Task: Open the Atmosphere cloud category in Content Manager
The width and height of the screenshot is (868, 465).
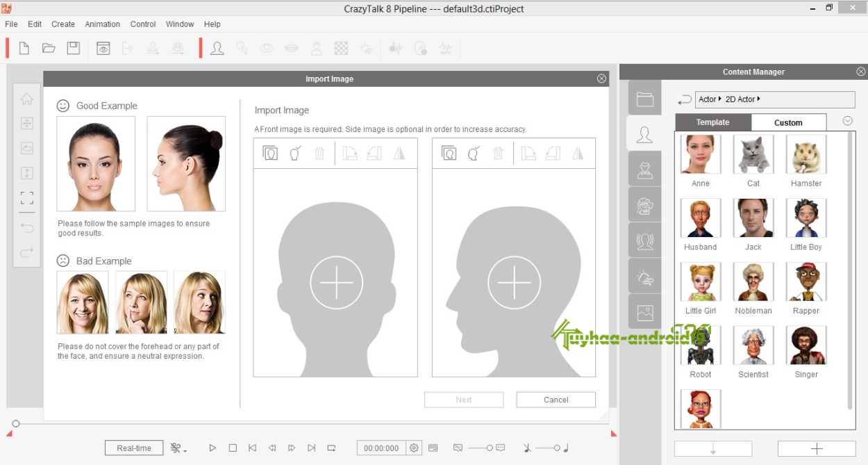Action: tap(645, 277)
